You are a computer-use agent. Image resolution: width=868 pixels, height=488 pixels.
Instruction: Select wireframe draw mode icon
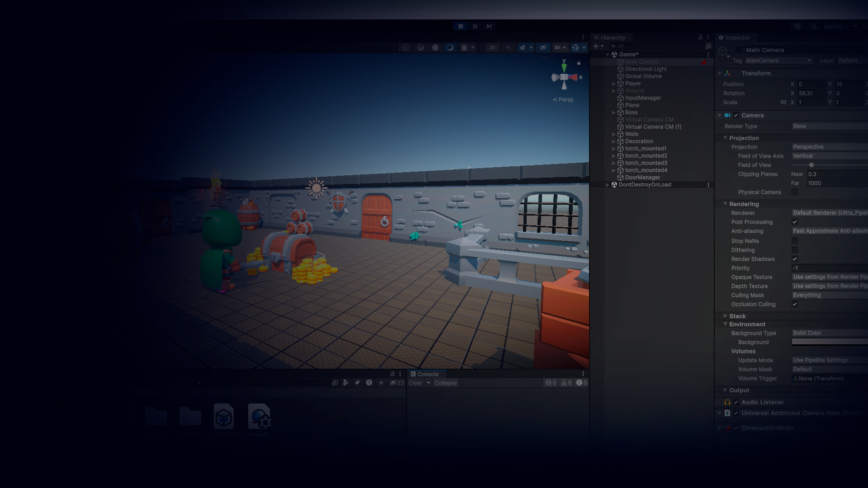tap(406, 47)
